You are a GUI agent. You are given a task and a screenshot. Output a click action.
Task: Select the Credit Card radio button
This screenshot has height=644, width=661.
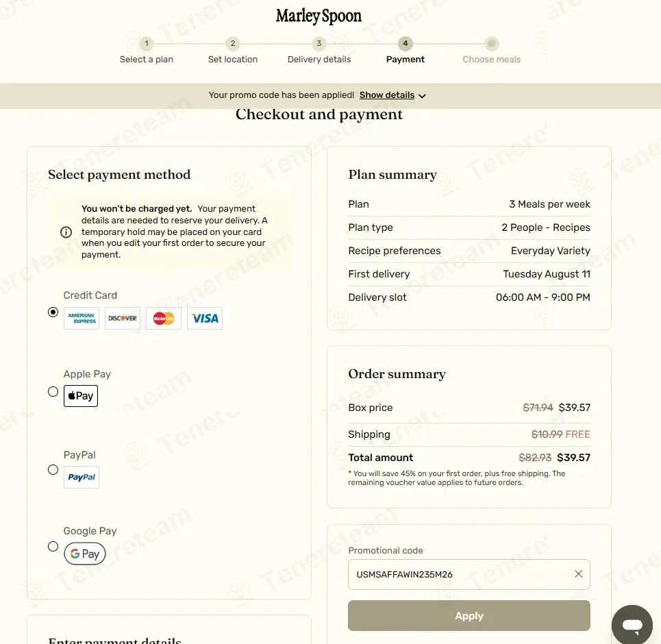(53, 312)
